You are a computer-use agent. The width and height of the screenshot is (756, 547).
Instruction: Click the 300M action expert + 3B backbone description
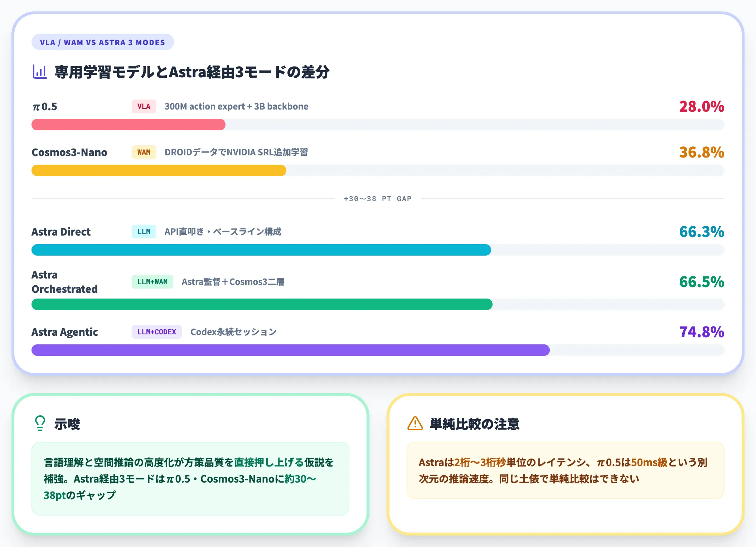pos(236,106)
